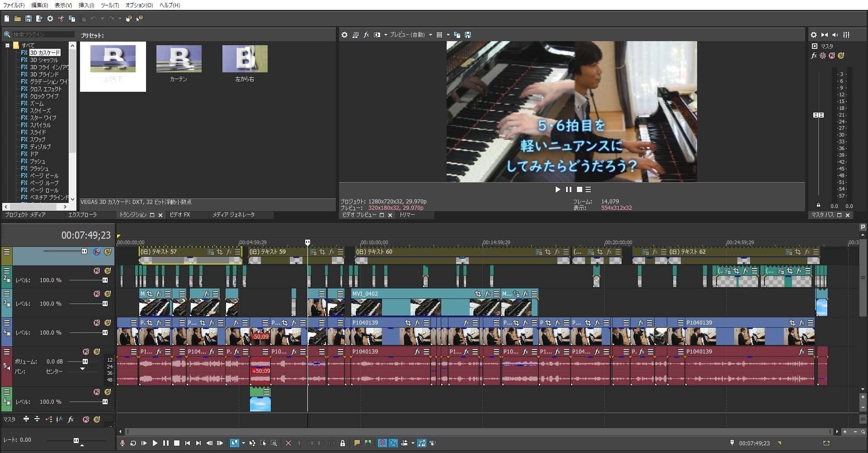Mute audio track 5 (red track)
Image resolution: width=868 pixels, height=453 pixels.
[86, 352]
